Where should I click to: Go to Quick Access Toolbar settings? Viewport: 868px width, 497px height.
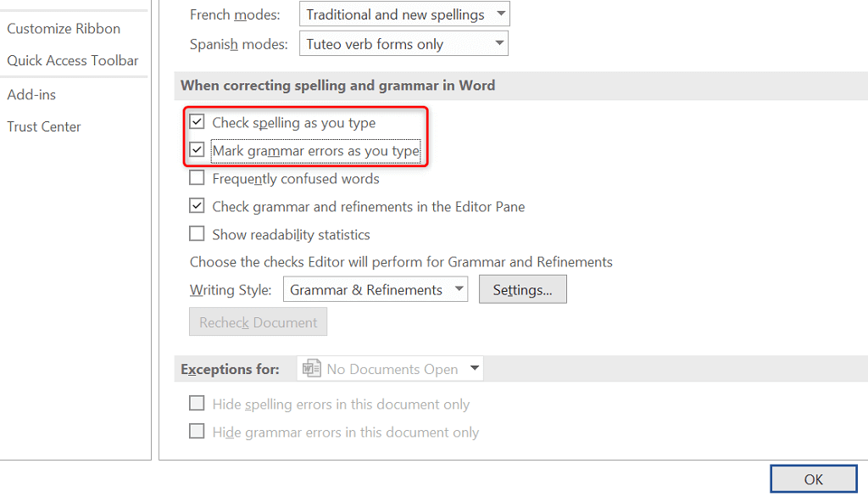pyautogui.click(x=73, y=60)
